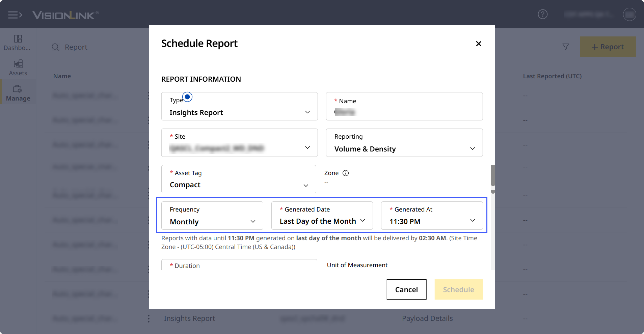This screenshot has width=644, height=334.
Task: Click the Name input field
Action: pos(404,112)
